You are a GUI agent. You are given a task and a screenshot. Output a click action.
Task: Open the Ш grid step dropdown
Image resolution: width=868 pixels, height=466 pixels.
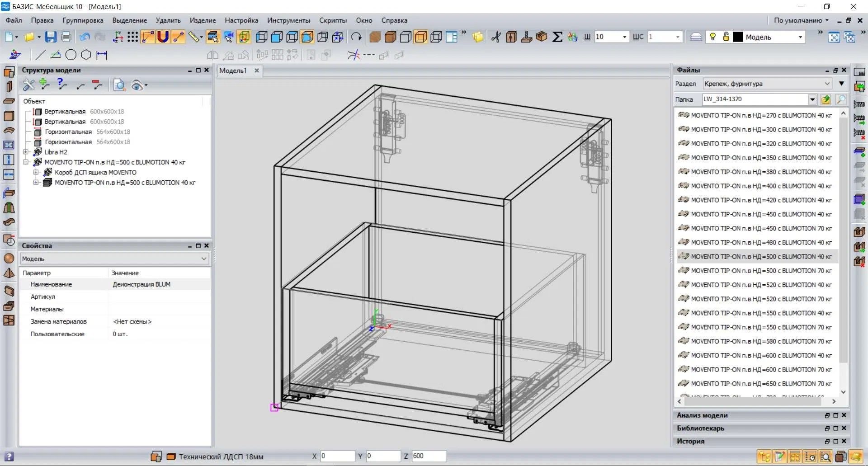pyautogui.click(x=624, y=37)
